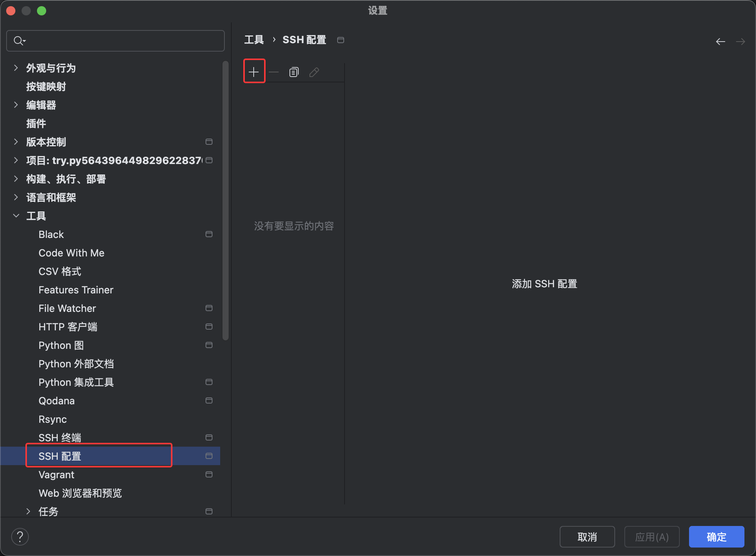
Task: Click the 确定 confirm button
Action: pos(716,537)
